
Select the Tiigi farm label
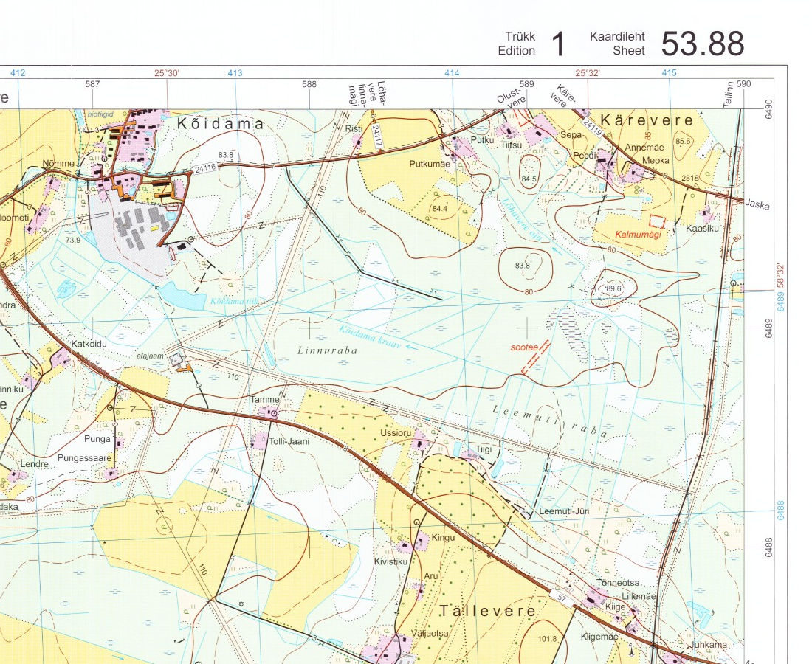click(x=484, y=449)
